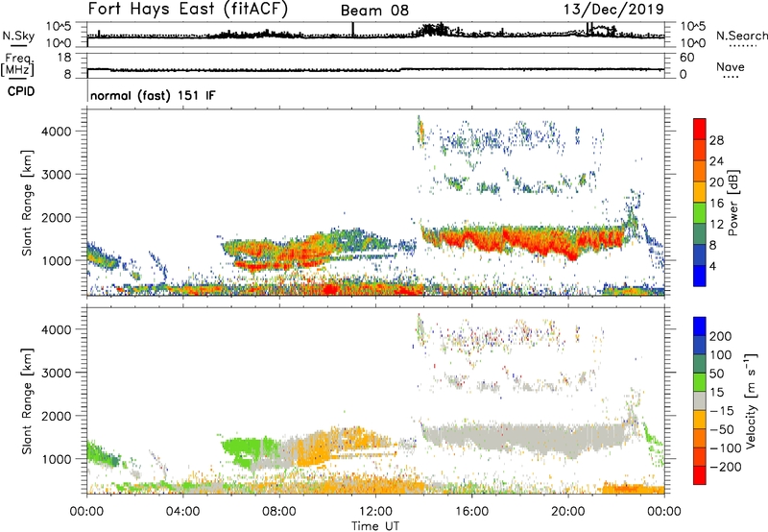Click the '2000' tick on velocity panel
768x532 pixels.
tap(57, 416)
